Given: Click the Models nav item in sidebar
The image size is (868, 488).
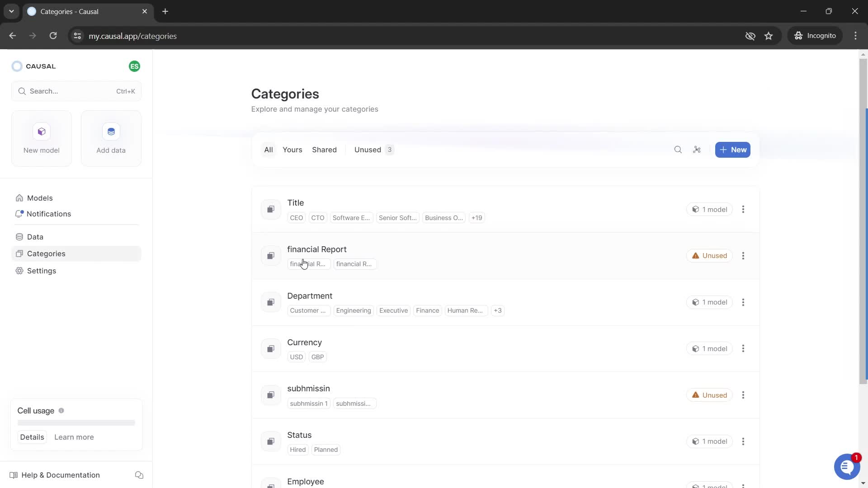Looking at the screenshot, I should (x=40, y=198).
